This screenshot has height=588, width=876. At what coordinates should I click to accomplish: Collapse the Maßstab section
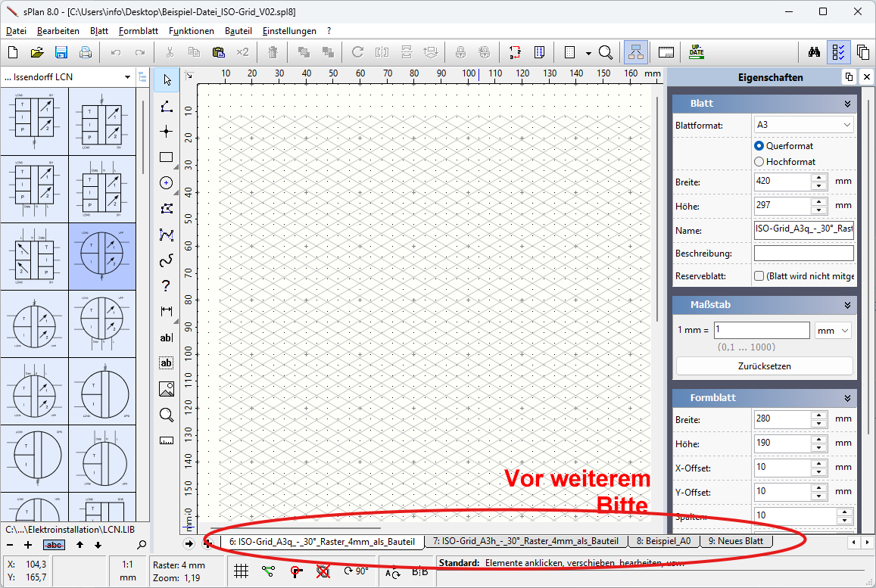pyautogui.click(x=847, y=305)
